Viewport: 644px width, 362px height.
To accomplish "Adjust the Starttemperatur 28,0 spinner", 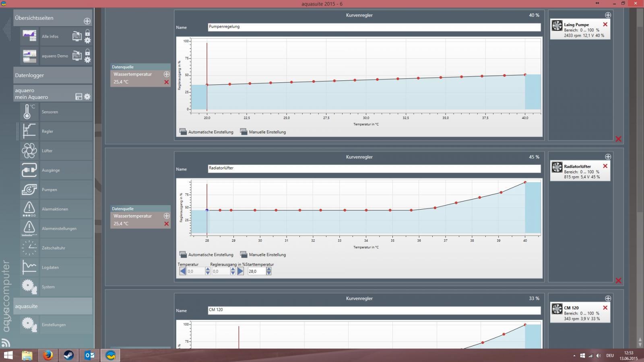I will pyautogui.click(x=268, y=271).
